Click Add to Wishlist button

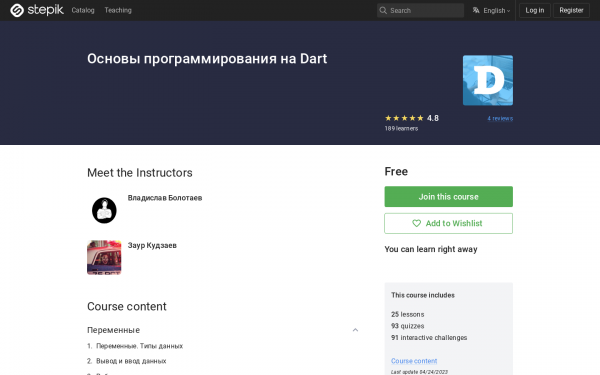(x=448, y=223)
